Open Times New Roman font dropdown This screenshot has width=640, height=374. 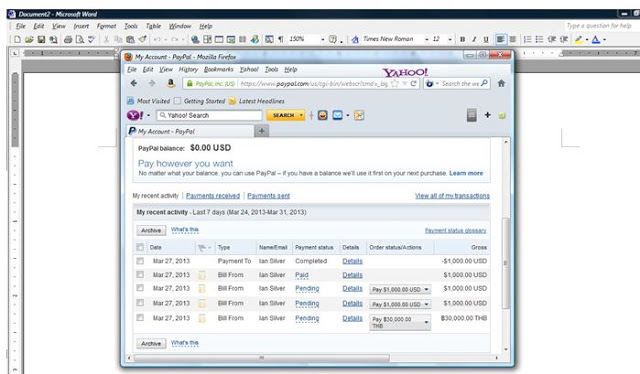pos(427,39)
